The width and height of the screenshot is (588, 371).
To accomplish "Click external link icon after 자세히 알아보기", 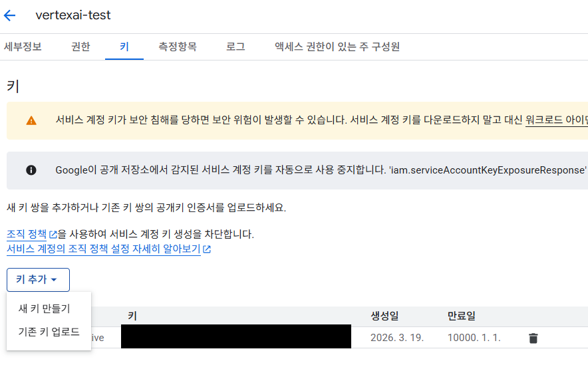I will tap(207, 249).
